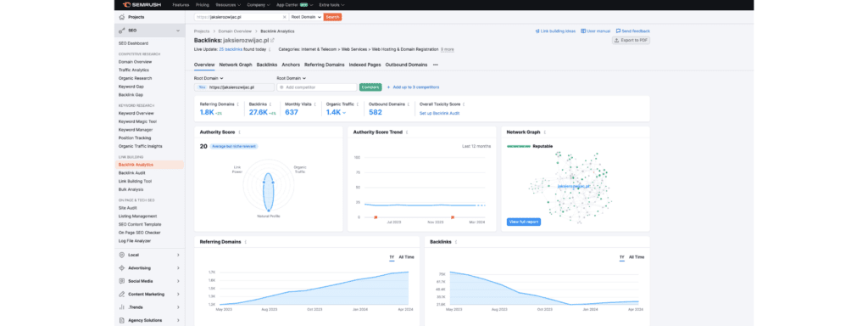Screen dimensions: 868x326
Task: Switch to the Network Graph tab
Action: coord(236,65)
